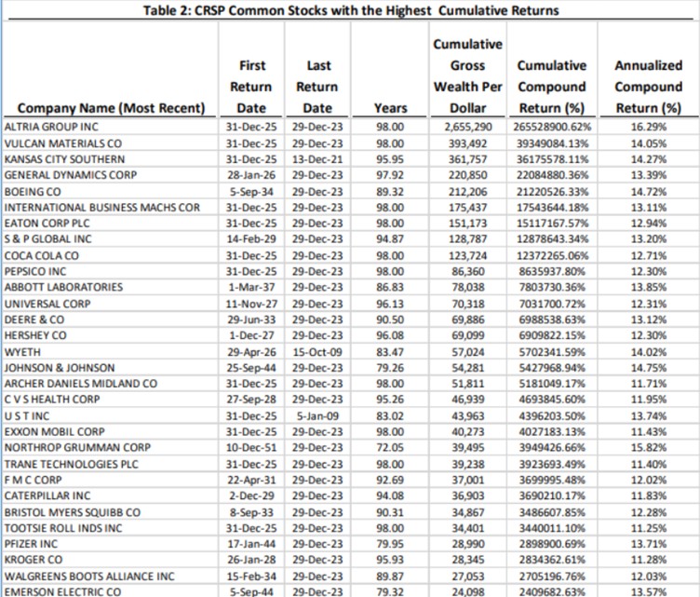700x597 pixels.
Task: Select Boeing's first return date 5-Sep-34
Action: pyautogui.click(x=251, y=192)
